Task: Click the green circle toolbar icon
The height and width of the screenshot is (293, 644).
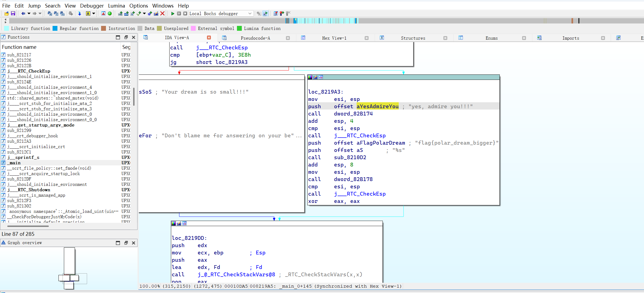Action: click(x=110, y=13)
